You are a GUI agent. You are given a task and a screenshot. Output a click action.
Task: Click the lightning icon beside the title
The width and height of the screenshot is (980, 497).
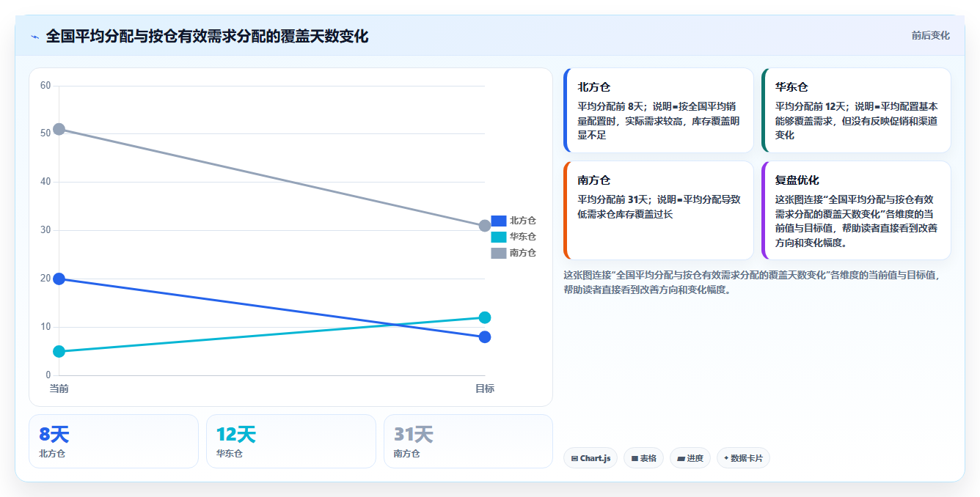click(34, 36)
